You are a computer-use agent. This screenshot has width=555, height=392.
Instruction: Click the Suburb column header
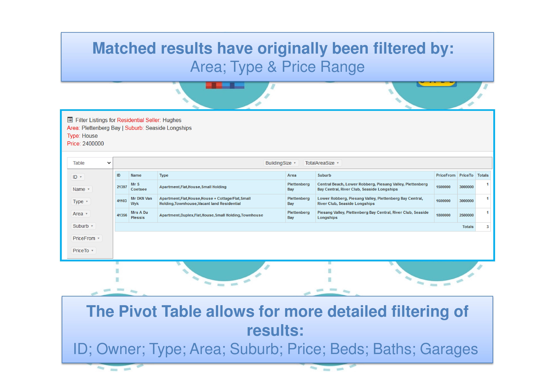tap(324, 175)
